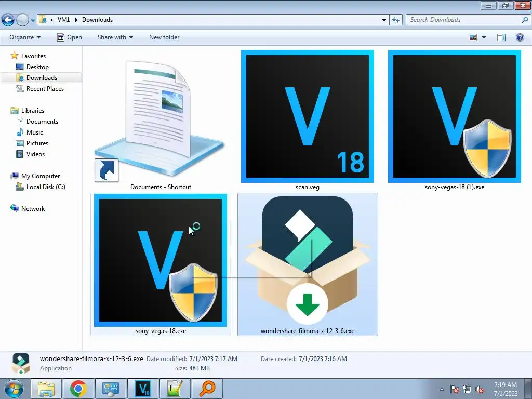Click Downloads in the address breadcrumb

point(97,20)
